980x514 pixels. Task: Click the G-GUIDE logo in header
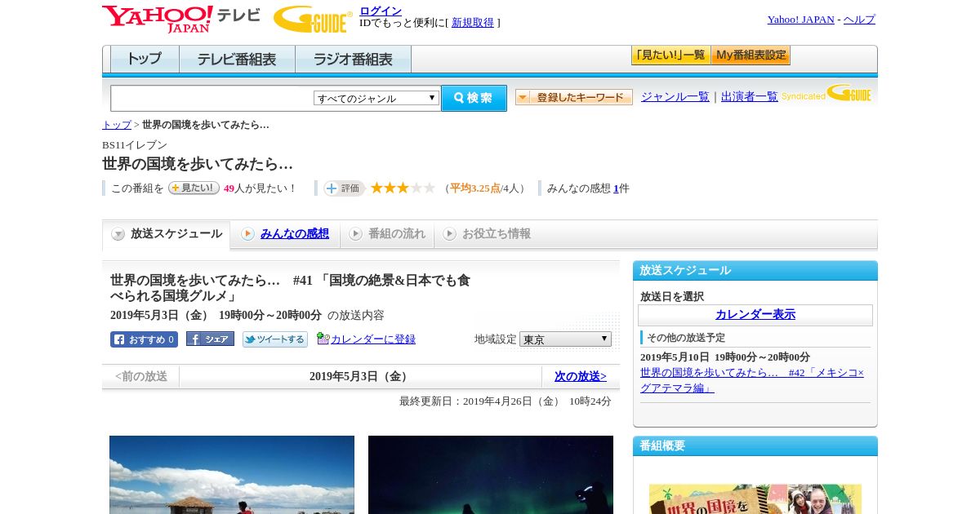point(313,19)
